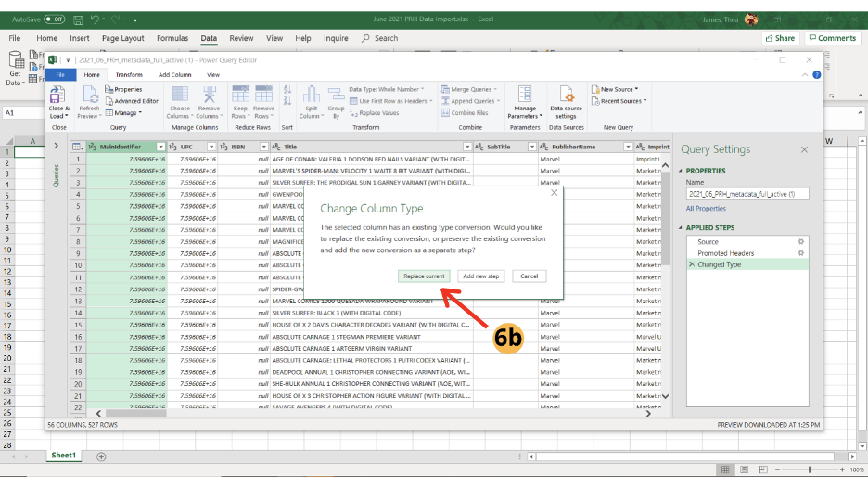Open Excel's Page Layout tab
This screenshot has width=868, height=488.
(123, 38)
